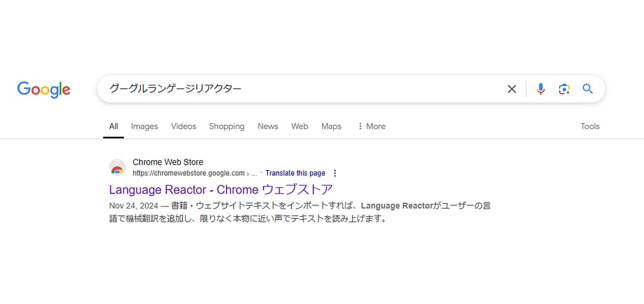The image size is (644, 304).
Task: Open the result's three-dot options menu
Action: [x=335, y=173]
